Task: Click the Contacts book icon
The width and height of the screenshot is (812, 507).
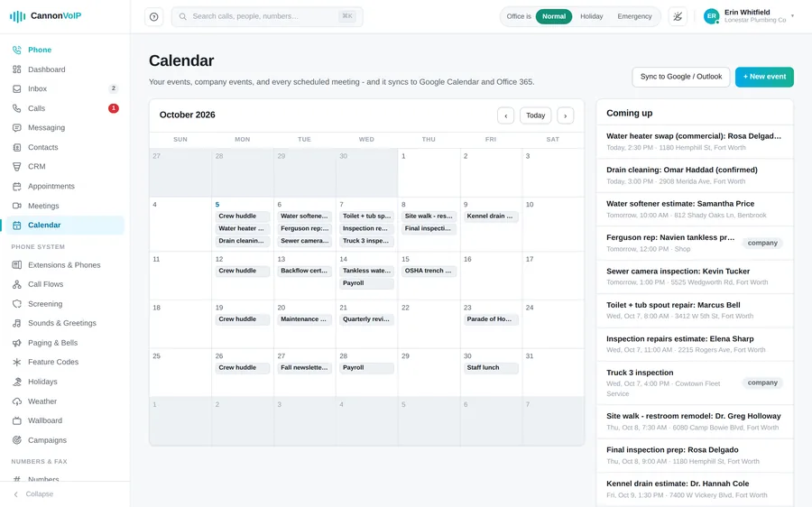Action: tap(17, 147)
